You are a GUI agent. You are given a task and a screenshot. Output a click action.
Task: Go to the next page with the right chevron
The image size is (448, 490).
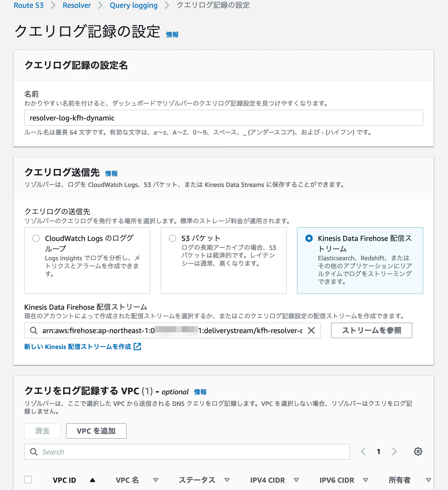point(394,452)
